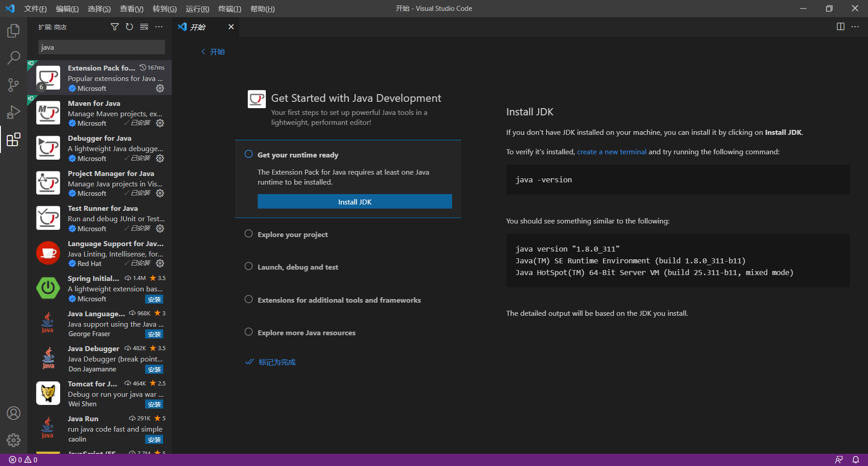Open the 编辑(E) menu
This screenshot has height=466, width=868.
(67, 9)
